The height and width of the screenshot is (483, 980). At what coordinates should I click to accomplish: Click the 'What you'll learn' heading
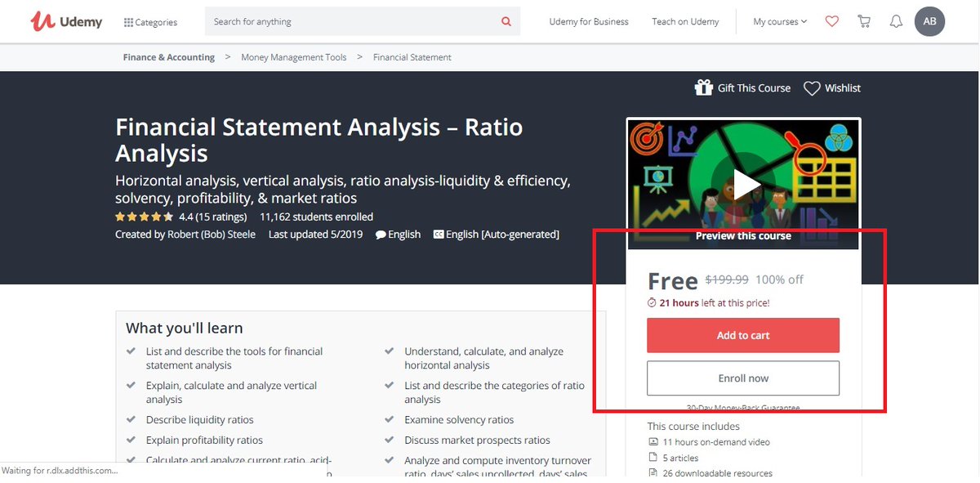[x=185, y=328]
